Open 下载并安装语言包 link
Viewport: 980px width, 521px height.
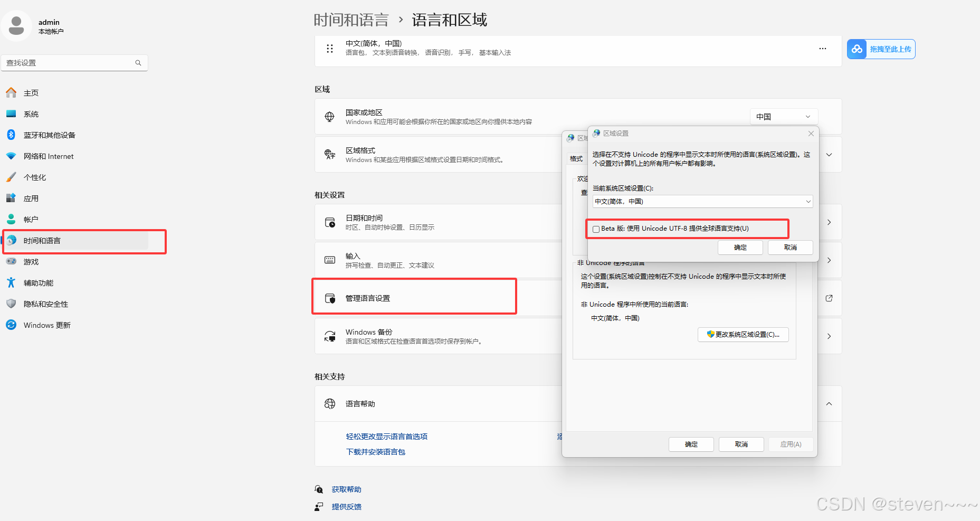click(x=376, y=452)
